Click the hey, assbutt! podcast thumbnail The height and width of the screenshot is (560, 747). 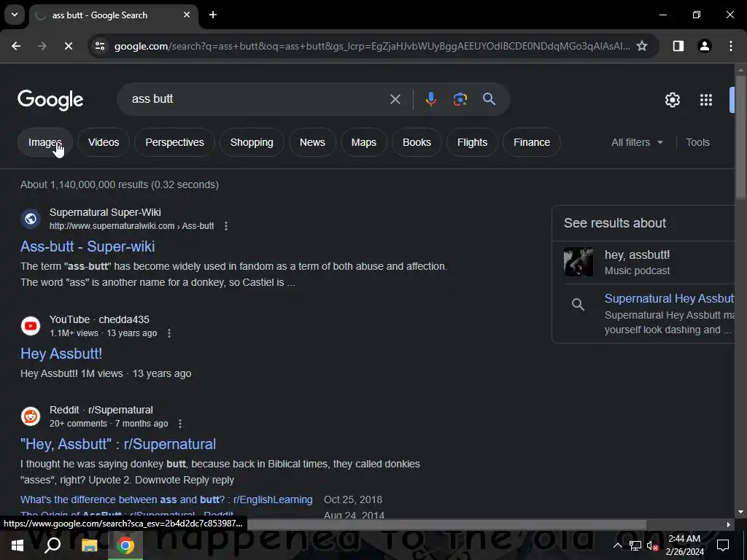578,262
